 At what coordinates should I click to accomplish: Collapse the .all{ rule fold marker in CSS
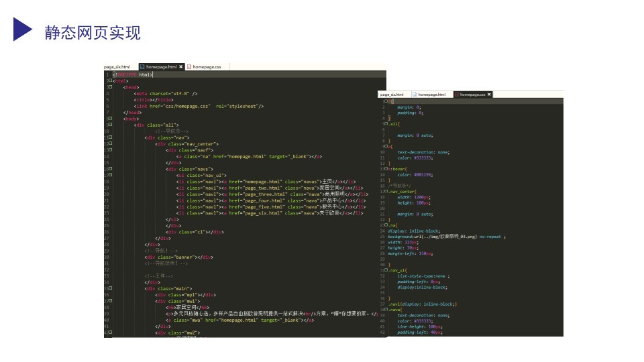pos(386,123)
